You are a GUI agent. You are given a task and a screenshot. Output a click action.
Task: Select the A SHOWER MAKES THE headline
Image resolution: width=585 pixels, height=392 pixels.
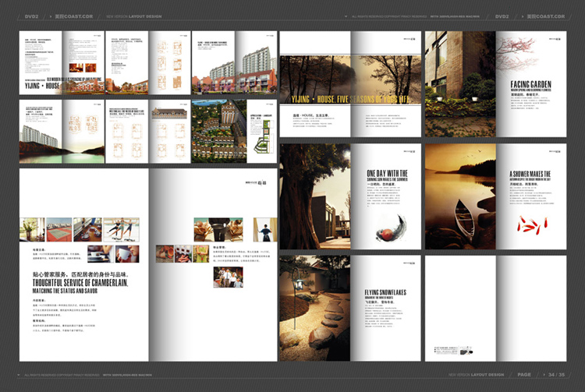coord(530,174)
